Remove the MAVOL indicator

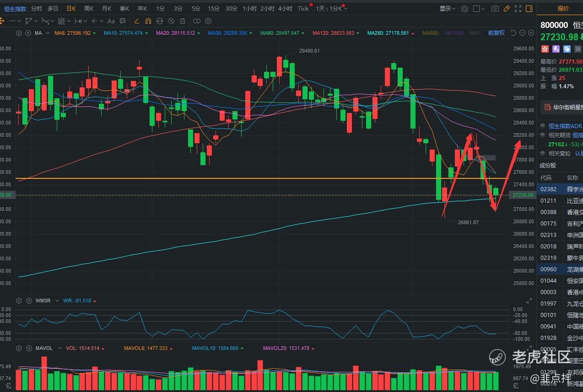[28, 348]
